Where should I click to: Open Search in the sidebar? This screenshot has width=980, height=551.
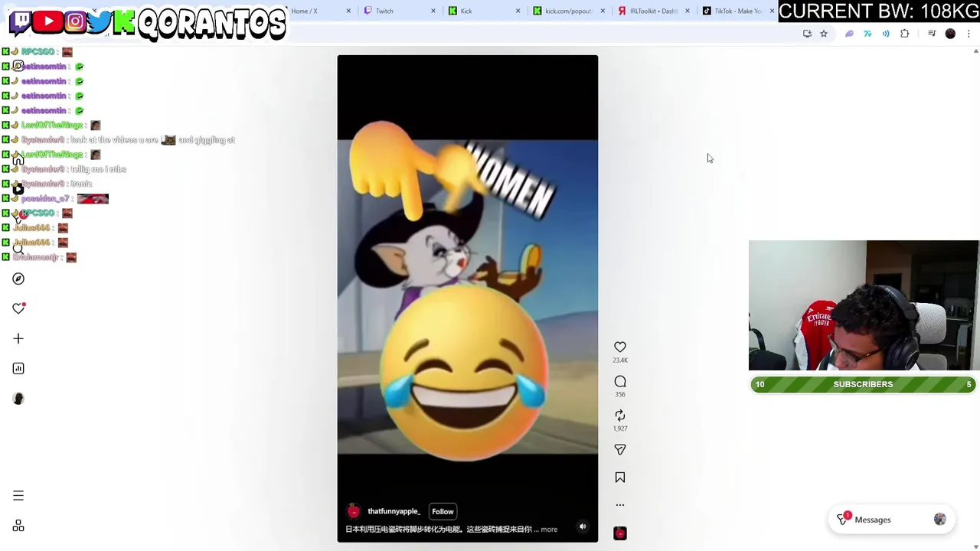(x=18, y=249)
